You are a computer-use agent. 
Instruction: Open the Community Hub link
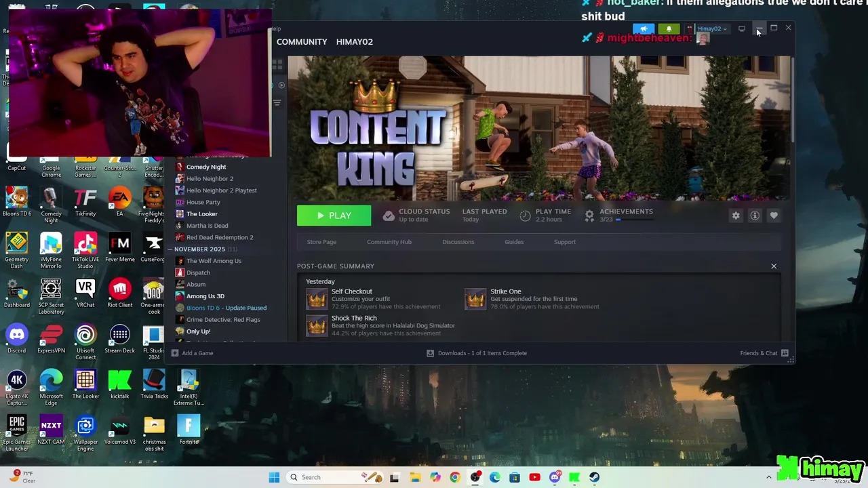[389, 242]
